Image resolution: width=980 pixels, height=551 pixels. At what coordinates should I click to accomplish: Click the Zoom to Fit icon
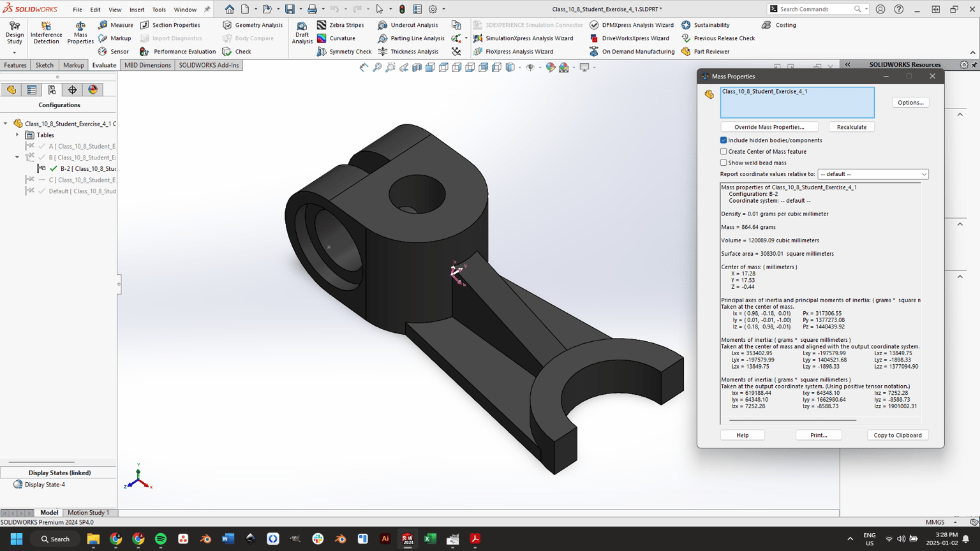[x=377, y=67]
